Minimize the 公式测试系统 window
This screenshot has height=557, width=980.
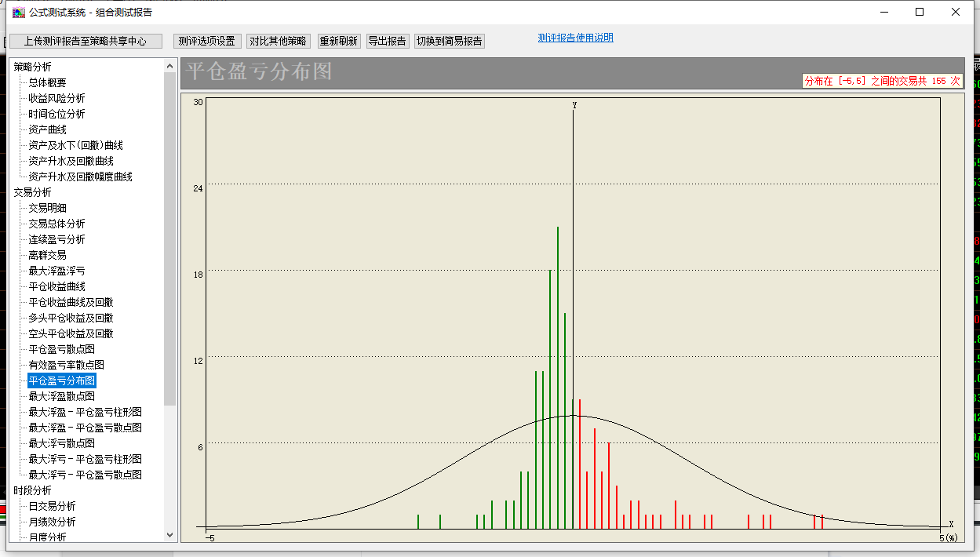coord(883,12)
